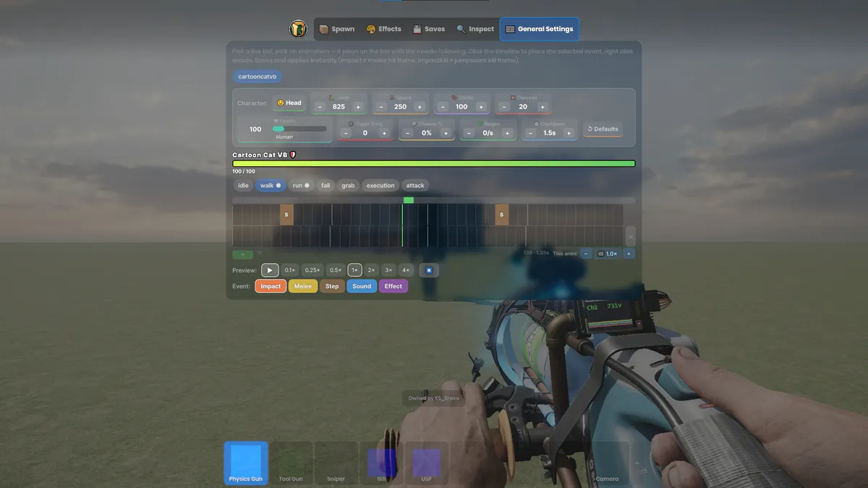The image size is (868, 488).
Task: Set preview speed to 4×
Action: click(406, 270)
